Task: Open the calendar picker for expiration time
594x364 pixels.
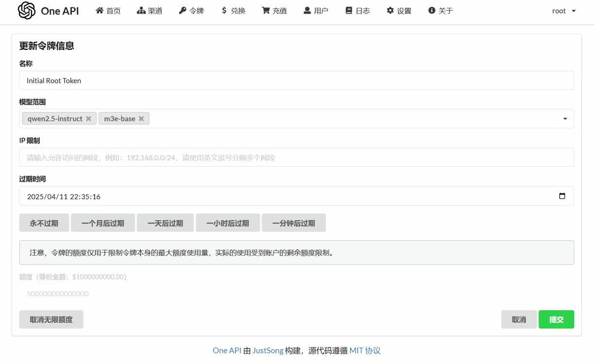Action: coord(562,196)
